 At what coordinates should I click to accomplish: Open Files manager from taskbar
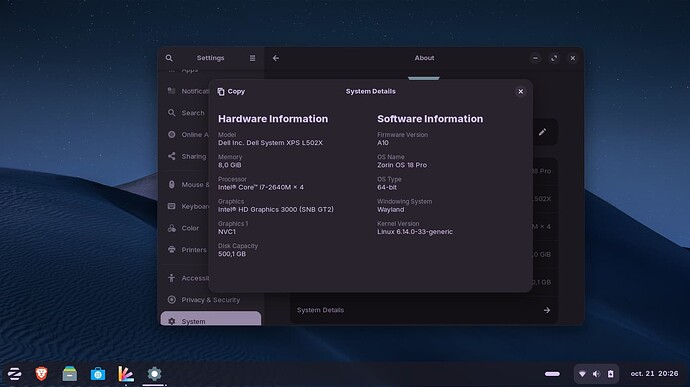(70, 374)
